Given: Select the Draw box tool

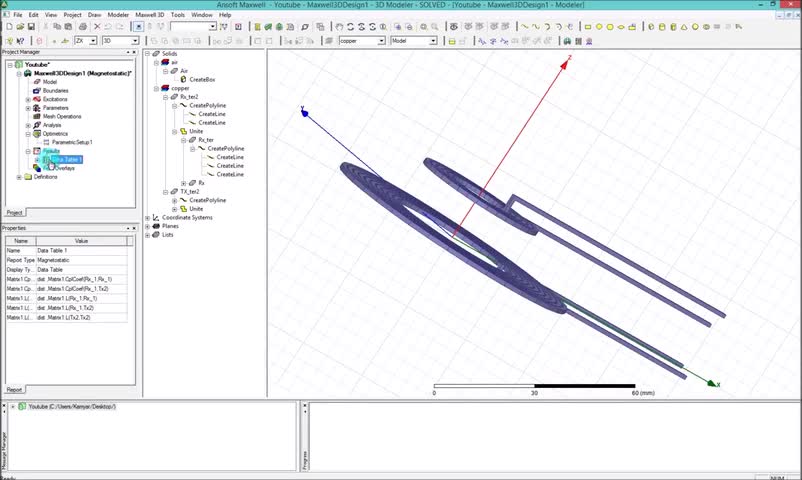Looking at the screenshot, I should coord(651,27).
